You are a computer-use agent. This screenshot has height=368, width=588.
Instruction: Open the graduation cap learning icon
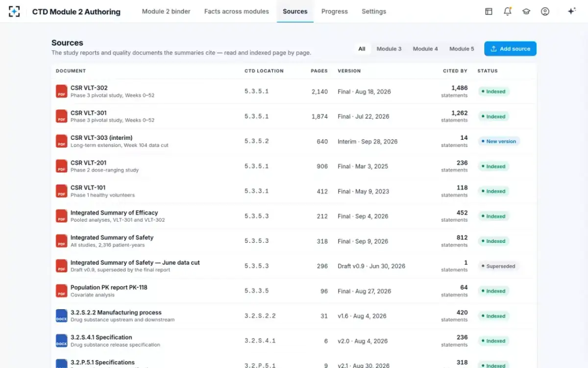click(x=526, y=11)
